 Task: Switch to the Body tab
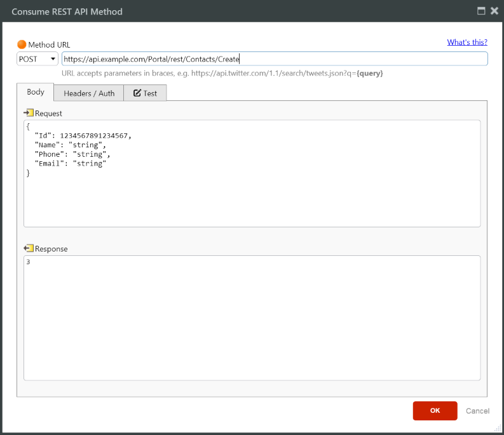(x=36, y=92)
